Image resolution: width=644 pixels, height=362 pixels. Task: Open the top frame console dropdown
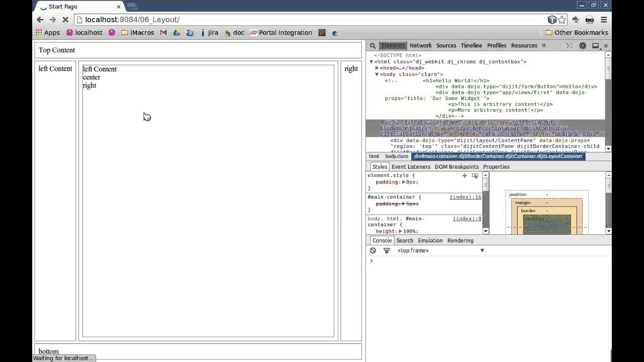coord(440,250)
